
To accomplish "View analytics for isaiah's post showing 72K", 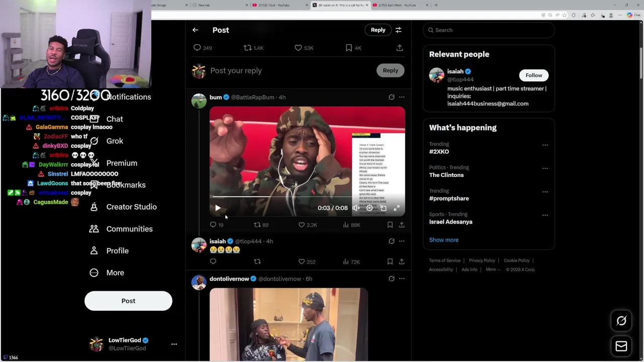I will pyautogui.click(x=351, y=261).
